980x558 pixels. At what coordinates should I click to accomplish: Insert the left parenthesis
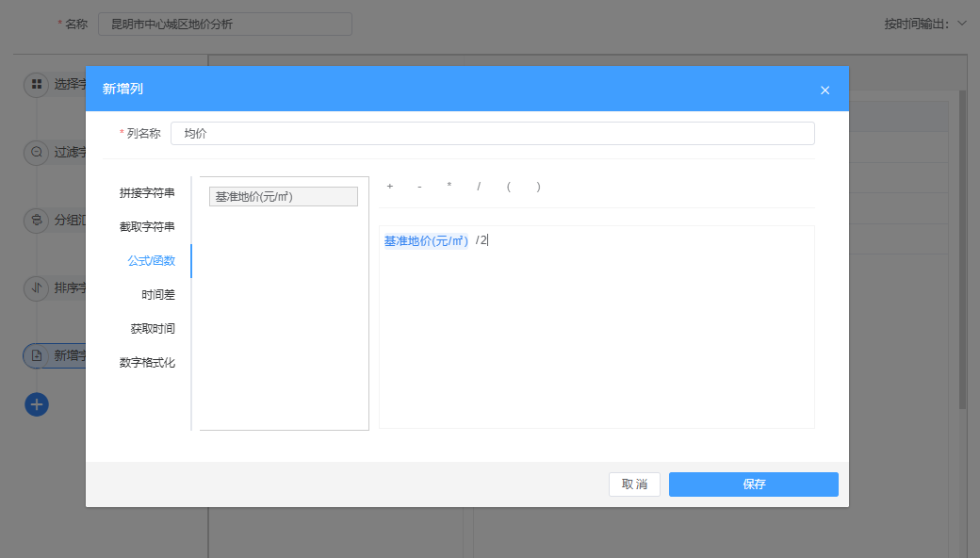click(x=509, y=187)
